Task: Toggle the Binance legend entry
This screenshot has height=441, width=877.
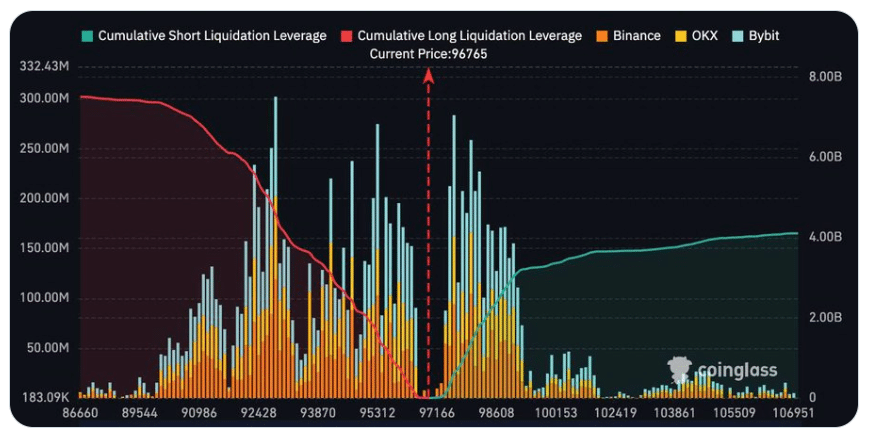Action: click(628, 36)
